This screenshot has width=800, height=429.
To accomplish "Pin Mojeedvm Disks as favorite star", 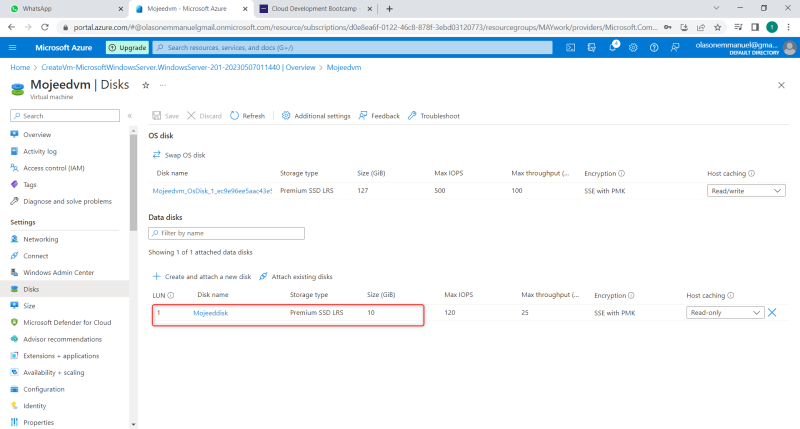I will tap(146, 85).
